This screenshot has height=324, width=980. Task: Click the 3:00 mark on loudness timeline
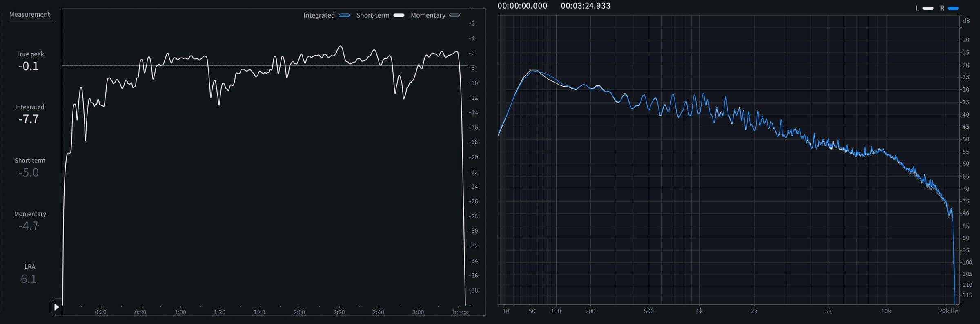(x=418, y=312)
